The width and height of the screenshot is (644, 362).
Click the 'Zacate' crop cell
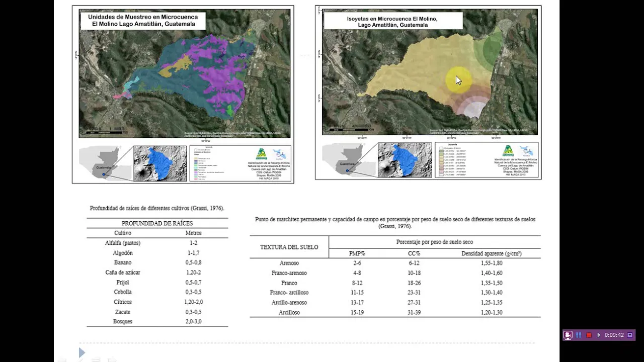(123, 312)
